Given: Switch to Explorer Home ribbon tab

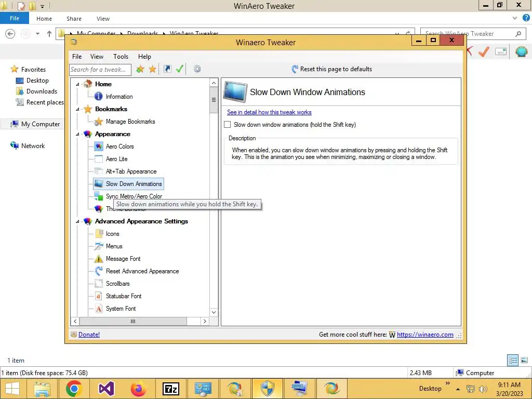Looking at the screenshot, I should point(44,19).
